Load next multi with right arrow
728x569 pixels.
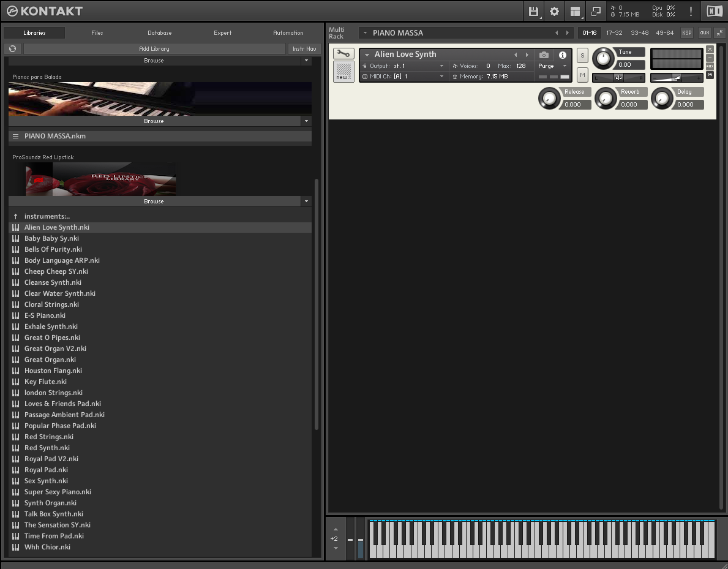click(x=568, y=33)
